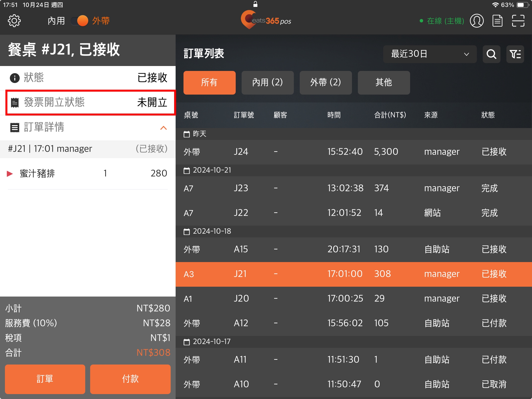Click the 外帶 mode label
This screenshot has height=399, width=532.
tap(101, 21)
